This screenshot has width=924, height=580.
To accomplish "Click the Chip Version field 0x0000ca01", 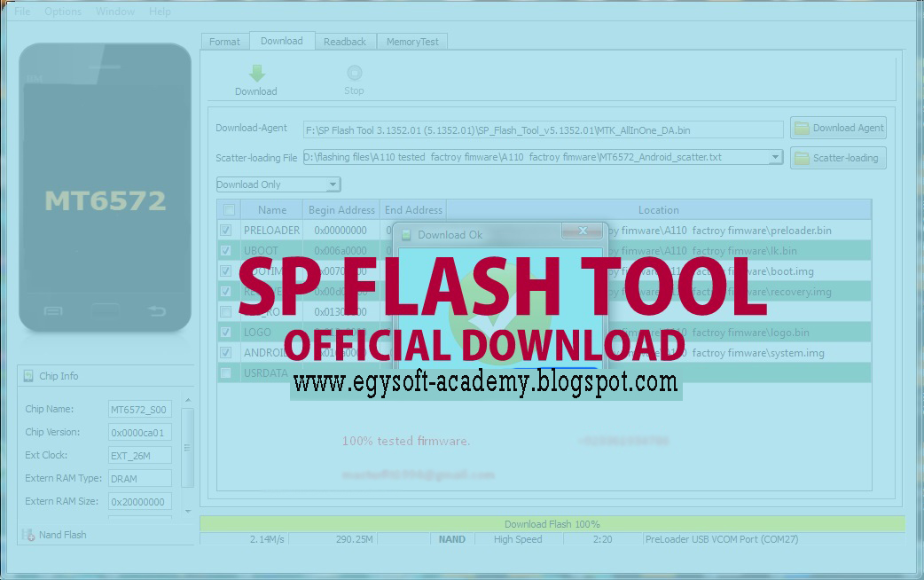I will (139, 432).
